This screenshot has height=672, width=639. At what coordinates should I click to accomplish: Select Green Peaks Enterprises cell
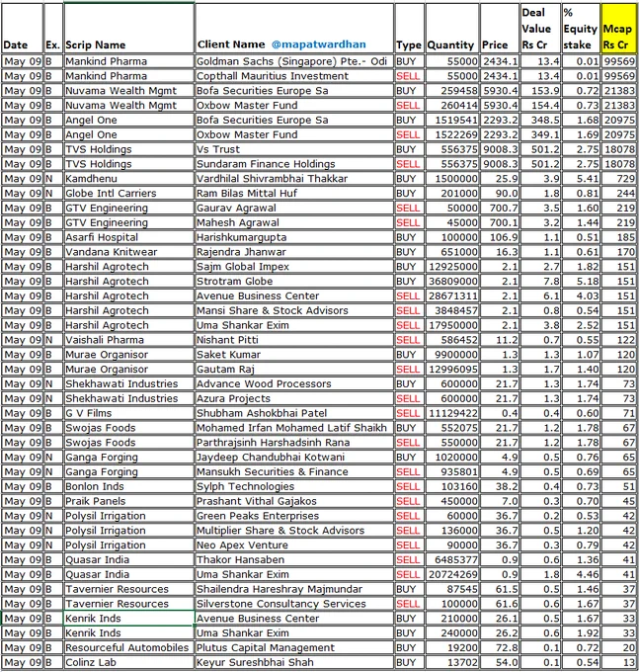294,516
